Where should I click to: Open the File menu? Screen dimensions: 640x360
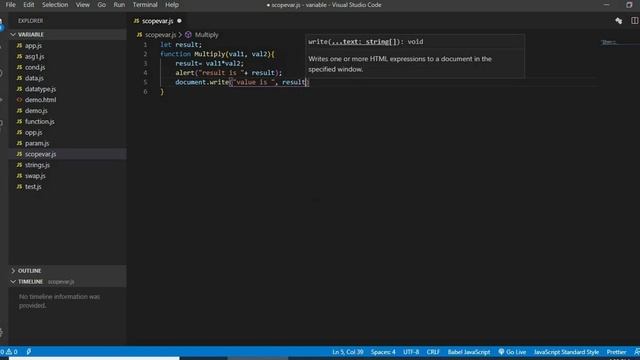coord(10,5)
